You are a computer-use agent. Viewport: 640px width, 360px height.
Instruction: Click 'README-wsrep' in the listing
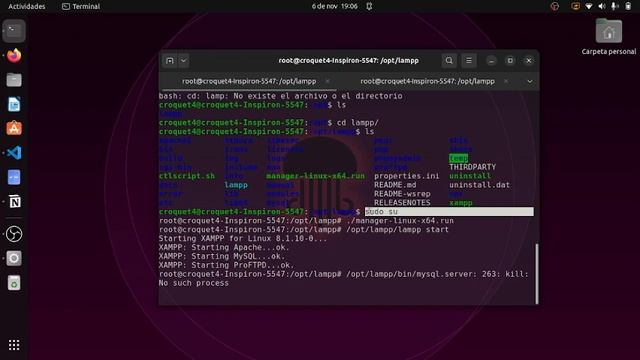click(402, 194)
